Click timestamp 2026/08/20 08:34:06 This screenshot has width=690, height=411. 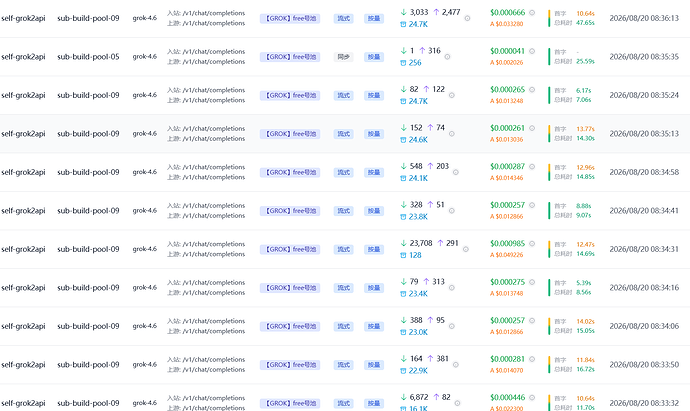[x=644, y=327]
